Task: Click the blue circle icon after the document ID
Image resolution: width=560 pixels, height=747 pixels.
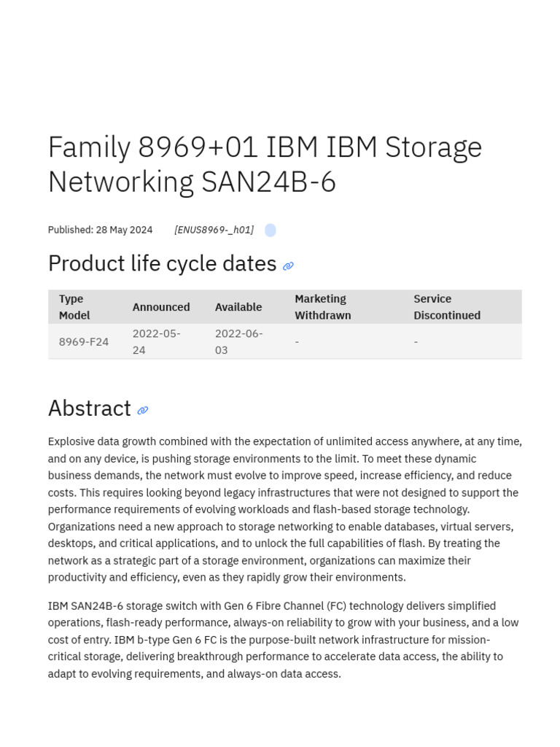Action: click(x=271, y=231)
